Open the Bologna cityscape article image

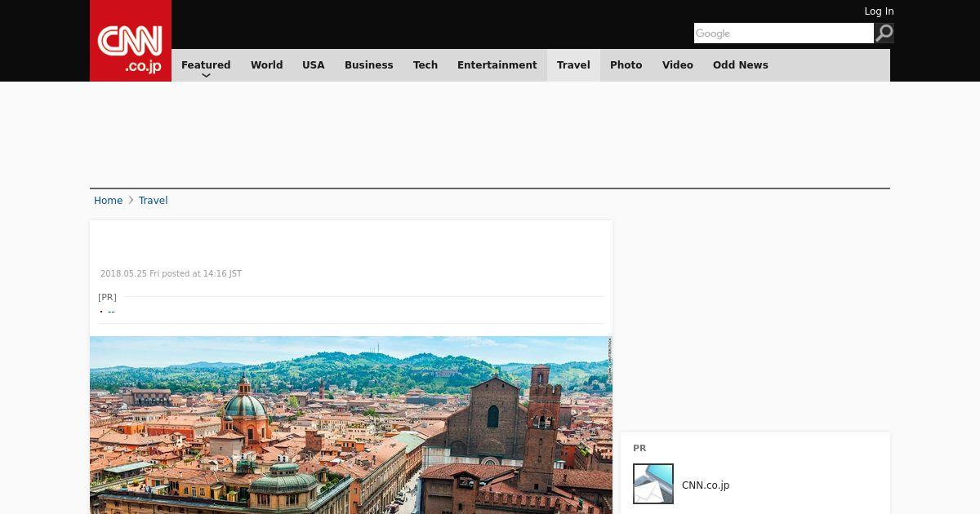pyautogui.click(x=351, y=425)
